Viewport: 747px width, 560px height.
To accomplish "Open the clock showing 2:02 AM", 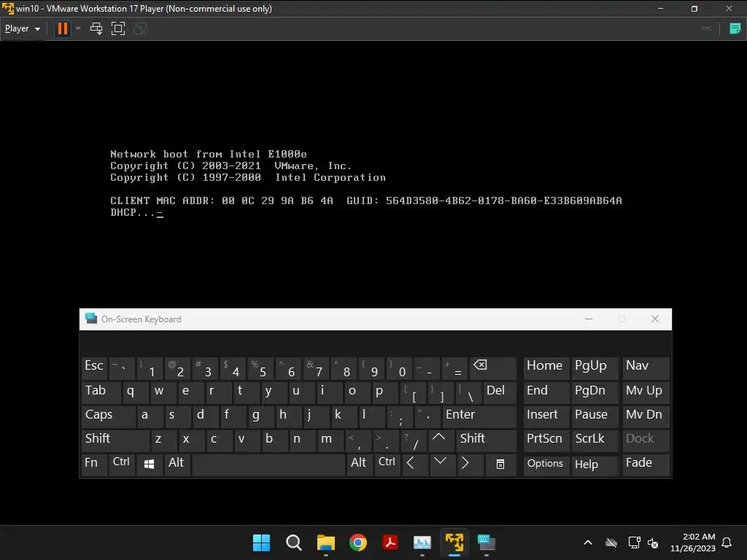I will 693,542.
